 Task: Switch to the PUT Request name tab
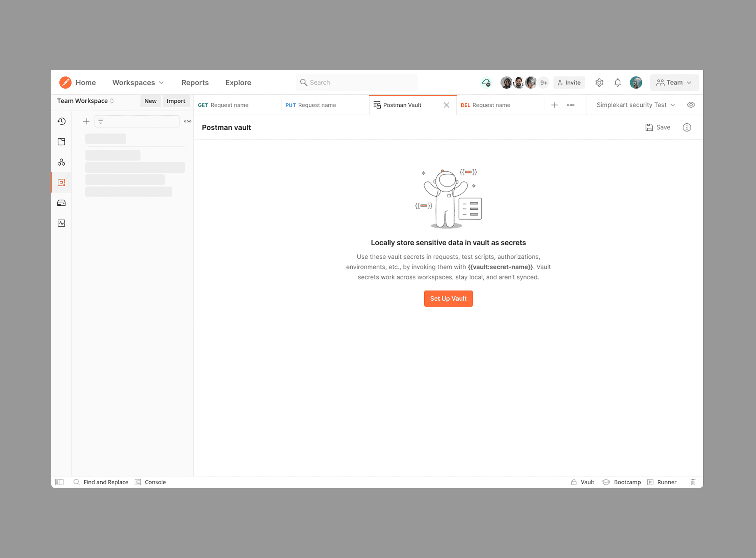point(325,105)
